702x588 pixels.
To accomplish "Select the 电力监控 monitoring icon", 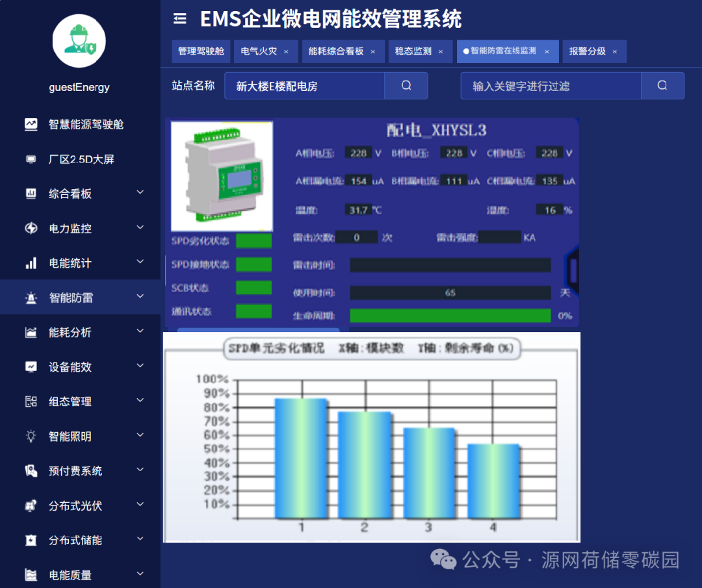I will 30,228.
